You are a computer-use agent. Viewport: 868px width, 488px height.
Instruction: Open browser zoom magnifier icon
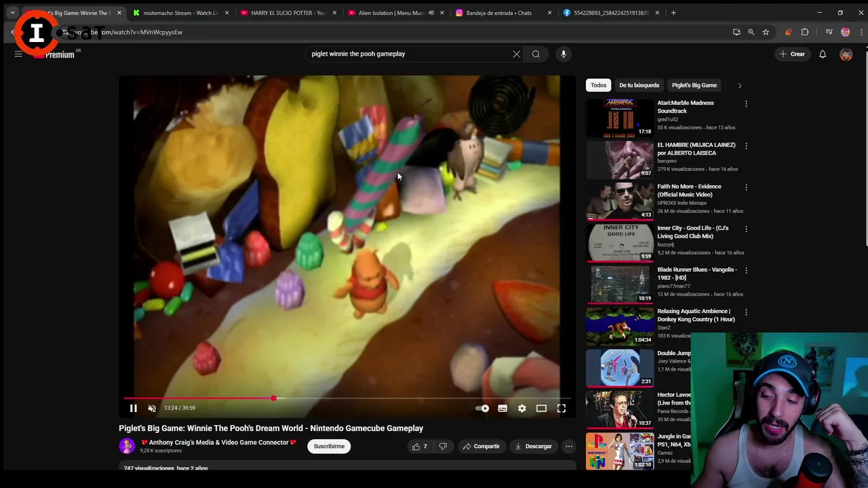(751, 32)
